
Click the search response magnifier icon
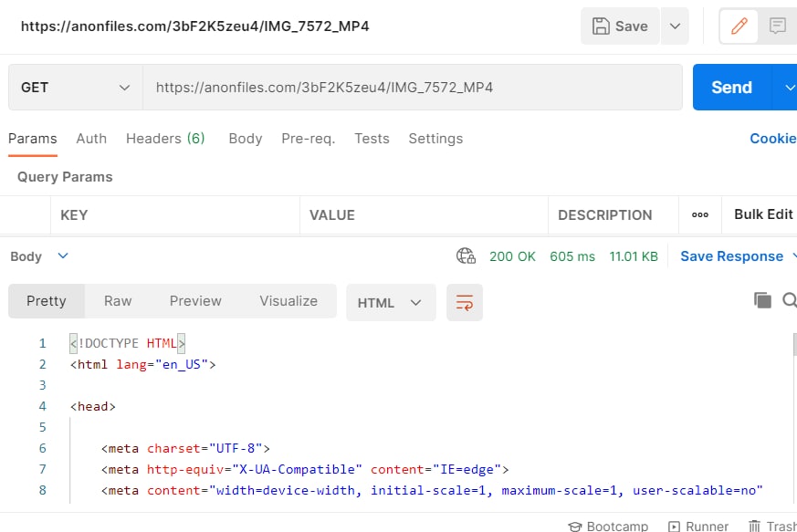point(790,300)
